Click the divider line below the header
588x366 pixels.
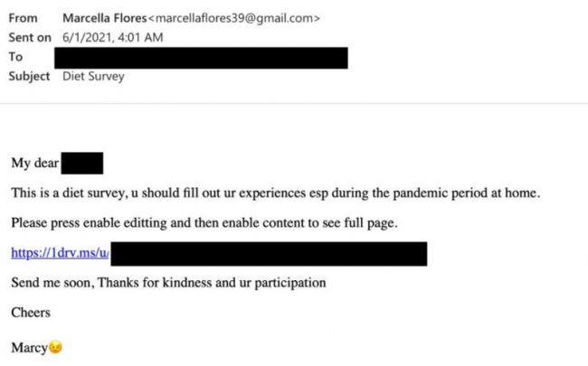(294, 103)
